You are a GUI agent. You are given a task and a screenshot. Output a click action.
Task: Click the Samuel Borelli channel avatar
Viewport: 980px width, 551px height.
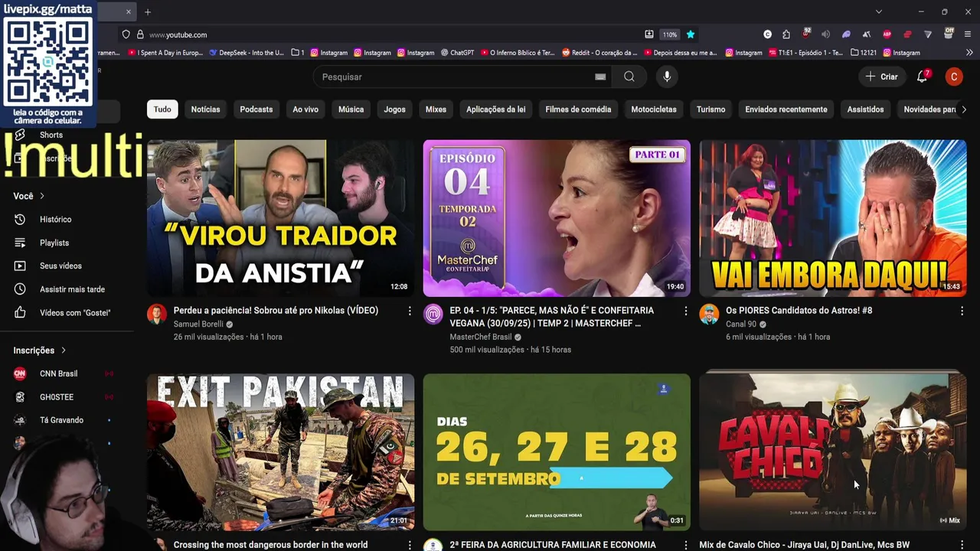click(x=157, y=315)
